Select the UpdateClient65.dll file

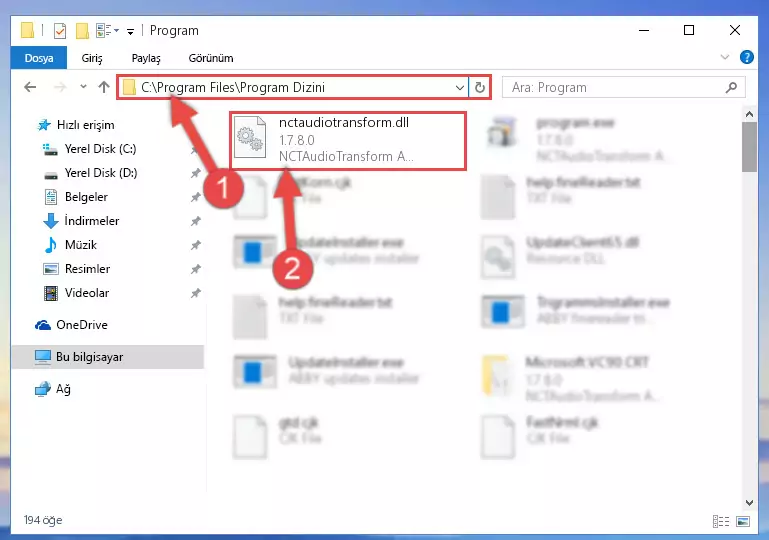point(562,255)
